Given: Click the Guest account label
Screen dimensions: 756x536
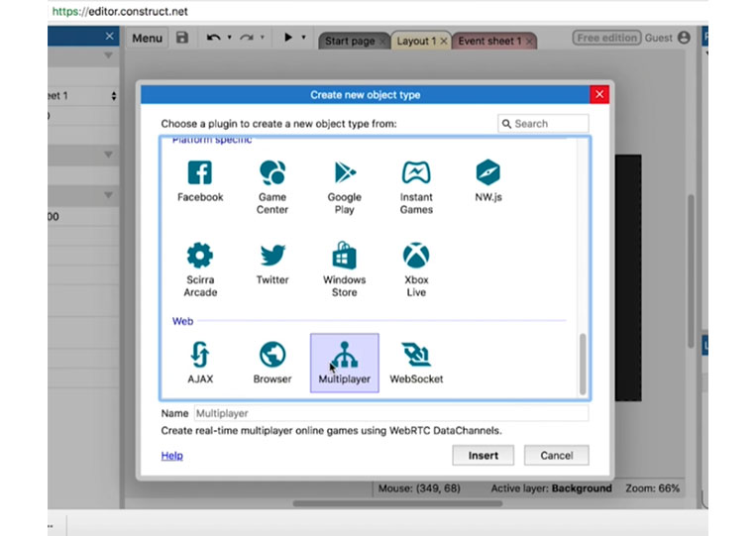Looking at the screenshot, I should click(x=658, y=38).
